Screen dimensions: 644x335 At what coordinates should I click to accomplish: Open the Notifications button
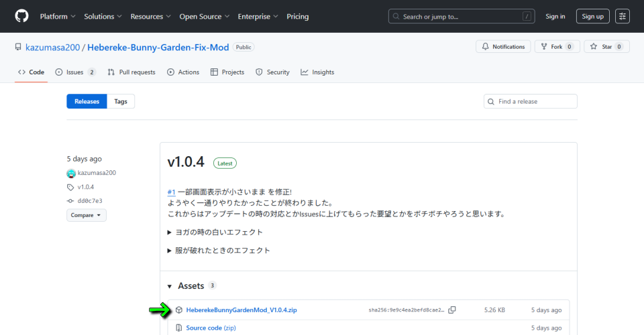click(x=503, y=47)
